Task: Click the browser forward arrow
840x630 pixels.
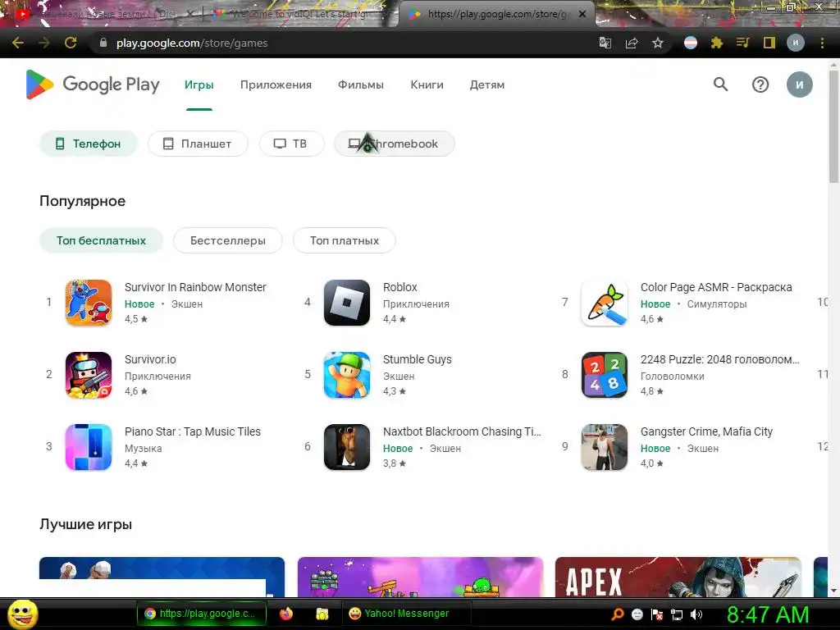Action: pyautogui.click(x=44, y=43)
